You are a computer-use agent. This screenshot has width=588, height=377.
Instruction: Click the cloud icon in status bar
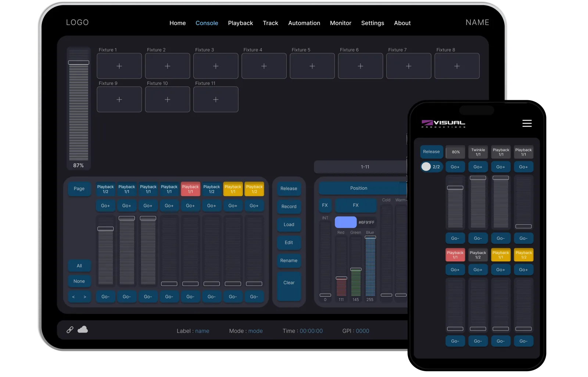pos(83,329)
